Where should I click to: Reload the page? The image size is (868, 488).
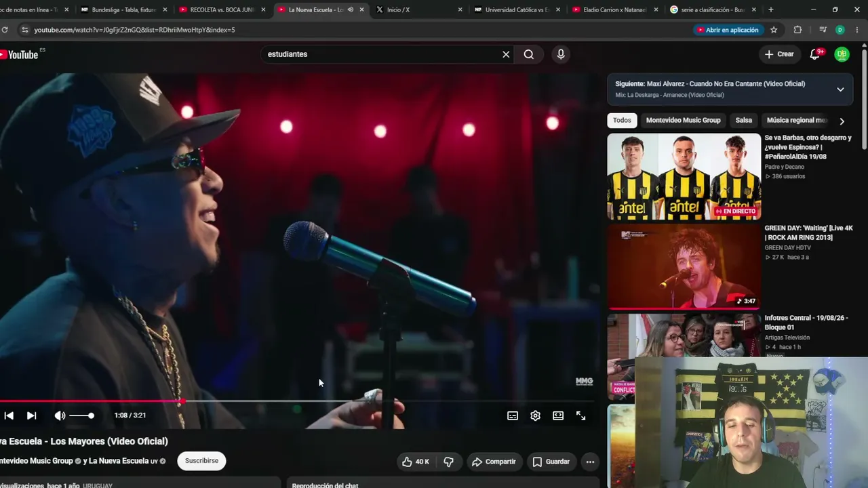5,30
